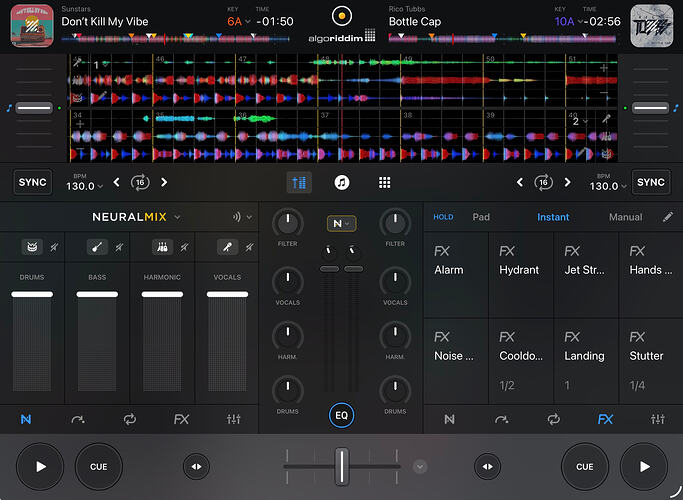This screenshot has height=500, width=683.
Task: Open the audio output dropdown beside Neuralmix
Action: point(242,217)
